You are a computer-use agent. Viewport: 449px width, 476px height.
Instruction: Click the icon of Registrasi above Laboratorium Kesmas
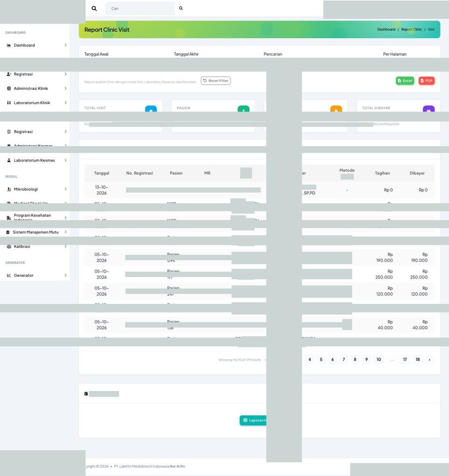[9, 132]
